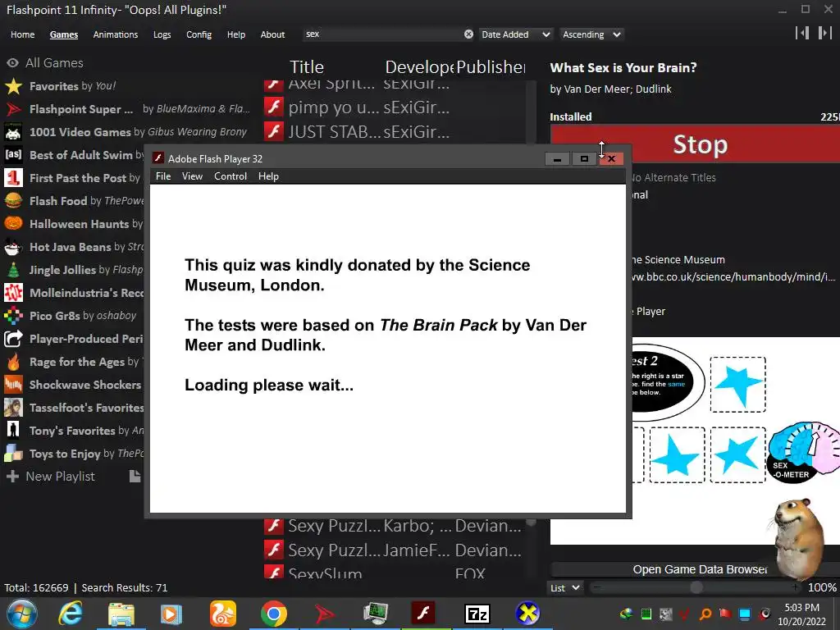Sort by Title column header
The height and width of the screenshot is (630, 840).
click(x=307, y=67)
